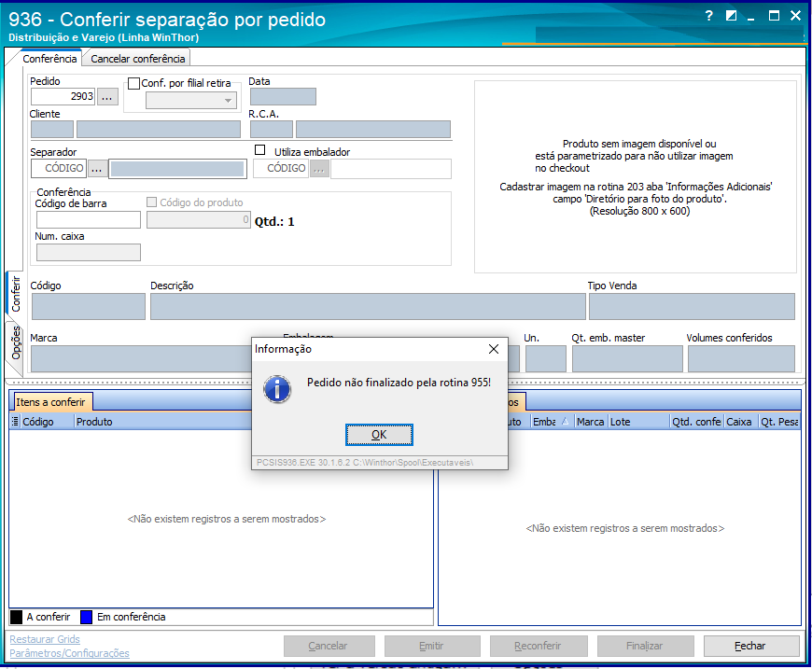Click the Qt. Pesa column header

tap(779, 422)
